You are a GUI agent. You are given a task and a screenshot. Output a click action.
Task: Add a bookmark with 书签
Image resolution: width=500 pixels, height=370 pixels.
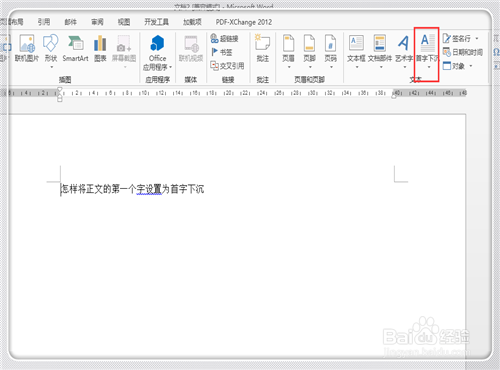(221, 52)
